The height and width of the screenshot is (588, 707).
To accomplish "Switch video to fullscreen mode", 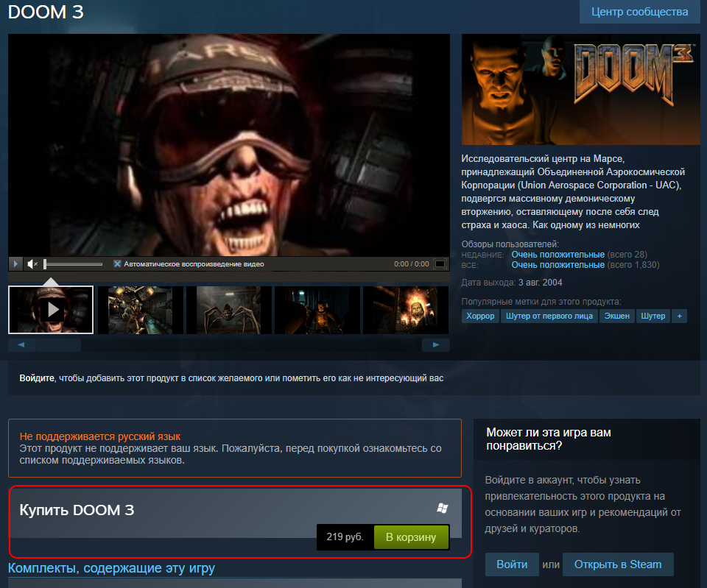I will pyautogui.click(x=440, y=263).
